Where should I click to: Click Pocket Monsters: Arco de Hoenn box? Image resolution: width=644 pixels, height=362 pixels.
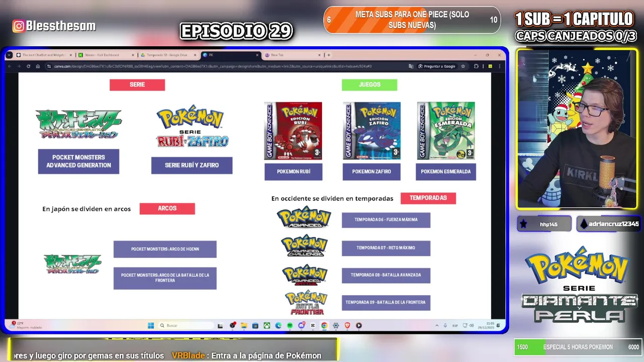point(165,249)
